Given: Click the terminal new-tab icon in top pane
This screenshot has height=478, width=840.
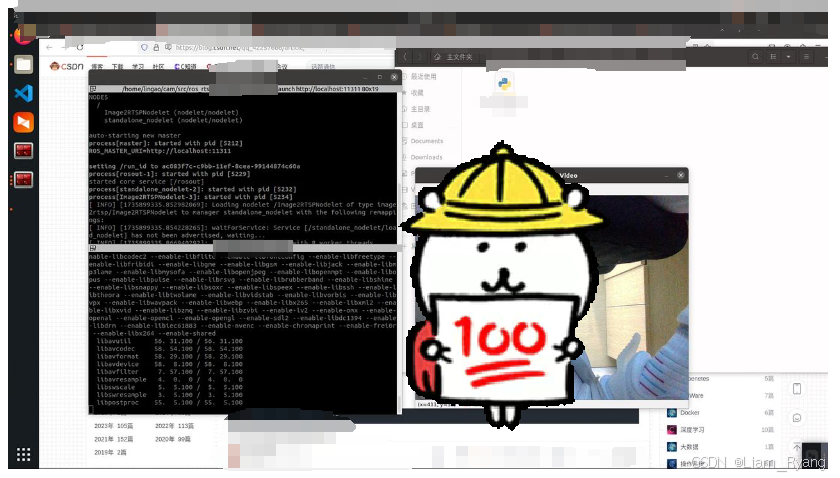Looking at the screenshot, I should pyautogui.click(x=93, y=89).
